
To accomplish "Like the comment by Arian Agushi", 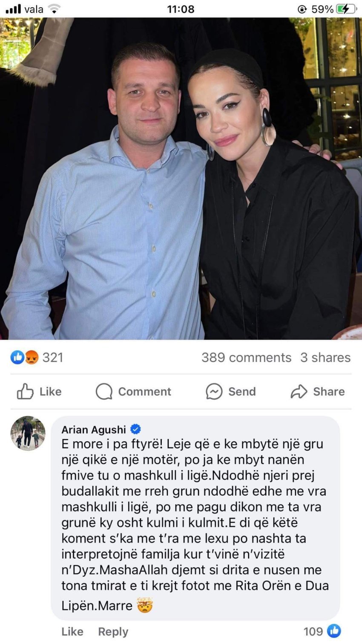I will coord(72,631).
